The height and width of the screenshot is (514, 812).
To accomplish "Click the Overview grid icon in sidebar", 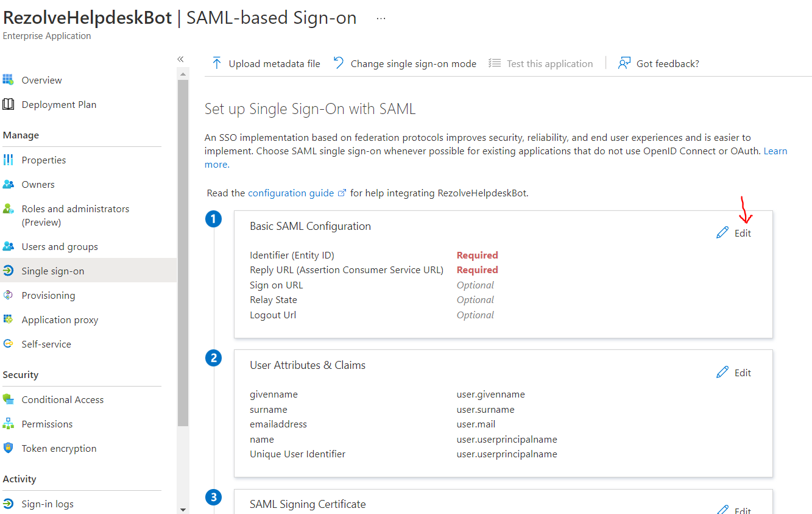I will (x=8, y=80).
